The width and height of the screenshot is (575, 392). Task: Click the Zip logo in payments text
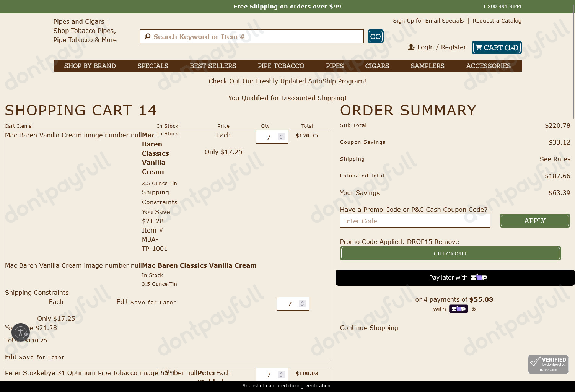(x=458, y=309)
